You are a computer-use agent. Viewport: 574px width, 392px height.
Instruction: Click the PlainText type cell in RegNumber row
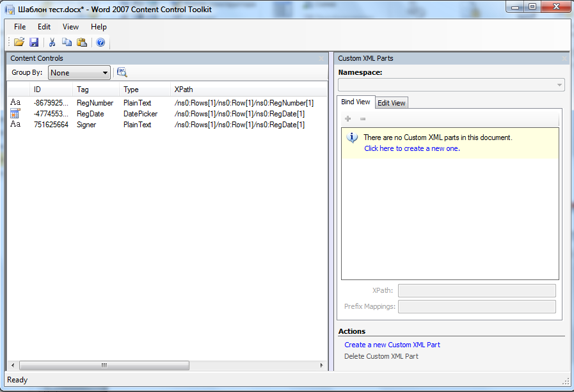pos(138,103)
